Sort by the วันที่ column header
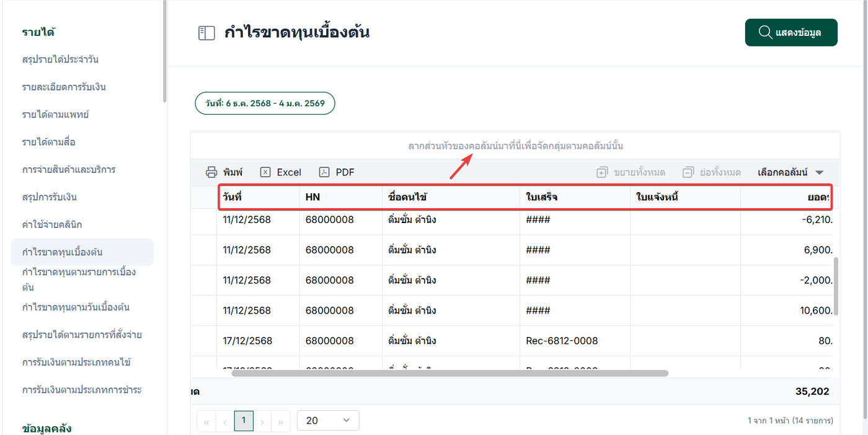This screenshot has width=868, height=435. (258, 197)
